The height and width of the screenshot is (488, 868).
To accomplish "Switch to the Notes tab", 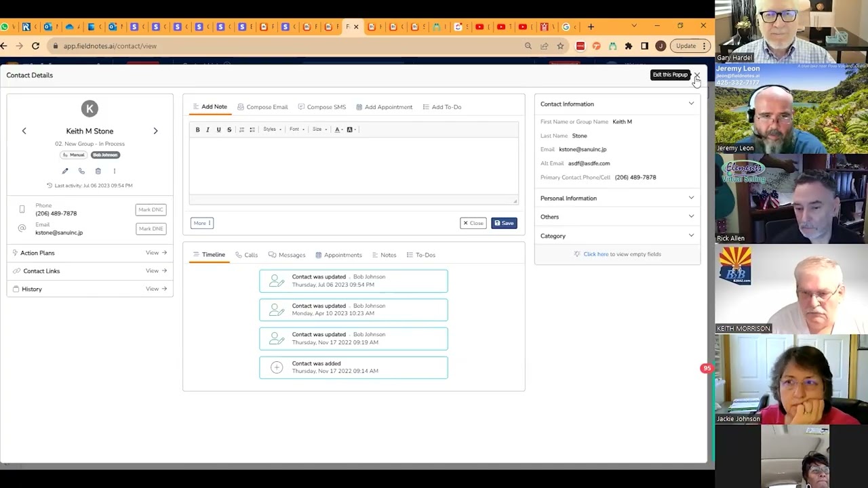I will tap(384, 255).
